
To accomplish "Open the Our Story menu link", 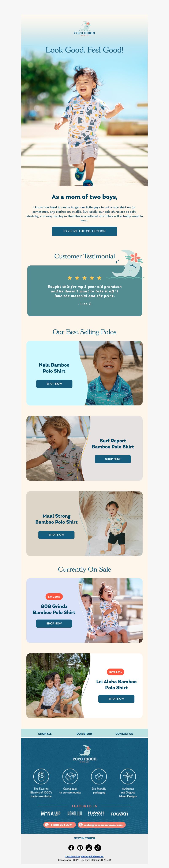I will 84,733.
